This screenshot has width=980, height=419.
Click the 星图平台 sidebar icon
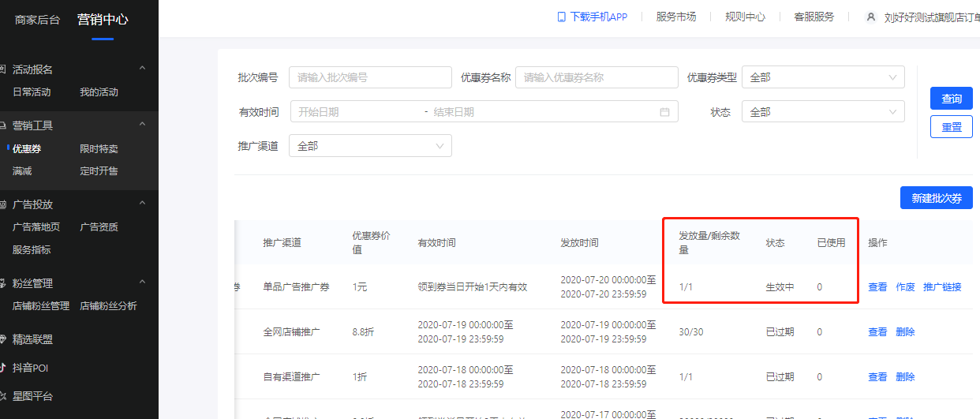pyautogui.click(x=3, y=396)
